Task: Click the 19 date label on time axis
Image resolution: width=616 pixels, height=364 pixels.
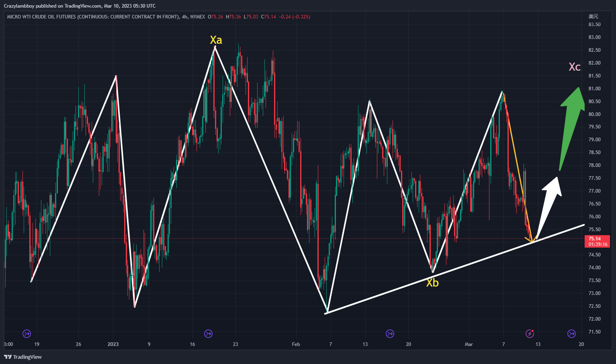Action: [x=37, y=344]
